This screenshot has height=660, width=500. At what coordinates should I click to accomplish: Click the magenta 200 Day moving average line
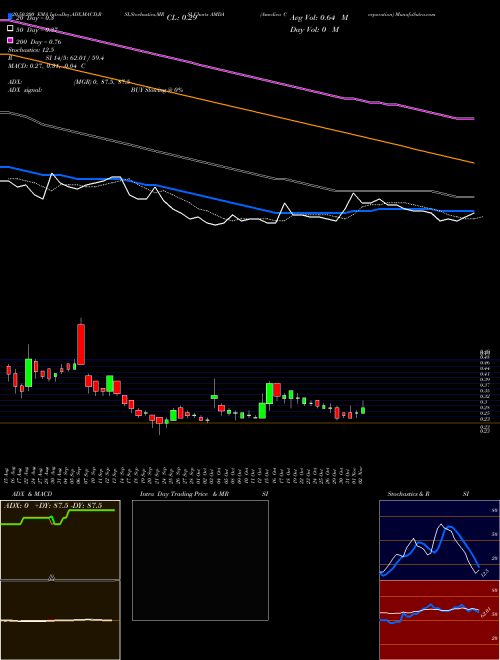pyautogui.click(x=236, y=73)
